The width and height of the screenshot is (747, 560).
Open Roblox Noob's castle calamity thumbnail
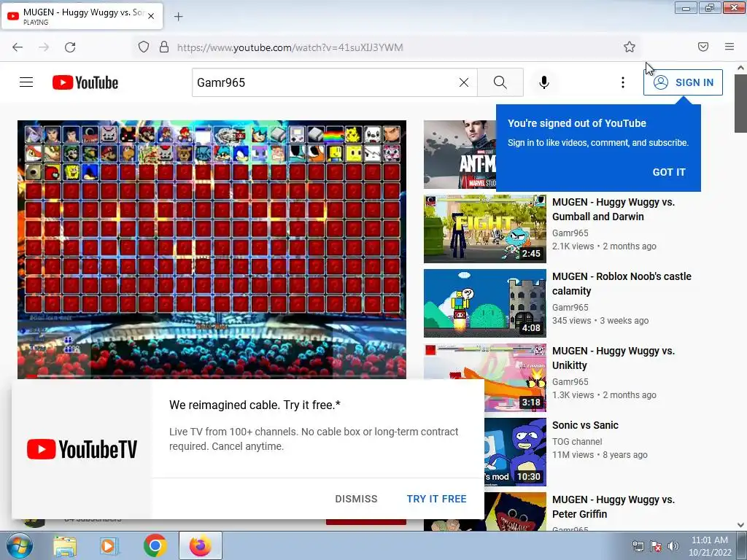485,303
